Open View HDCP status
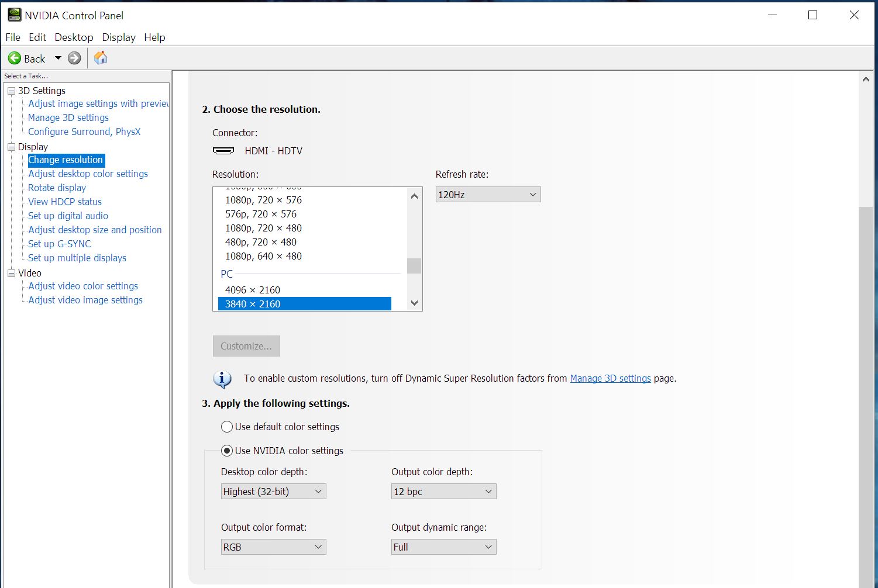This screenshot has height=588, width=878. (x=65, y=202)
